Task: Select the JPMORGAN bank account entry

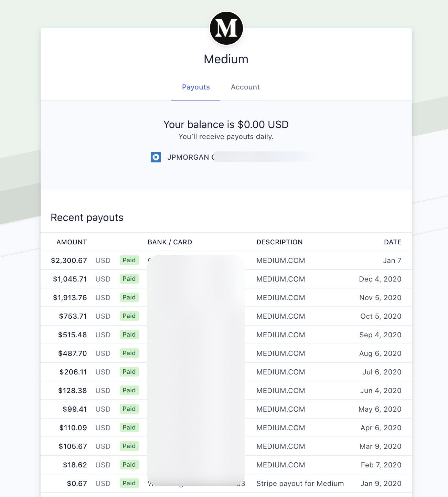Action: (233, 157)
